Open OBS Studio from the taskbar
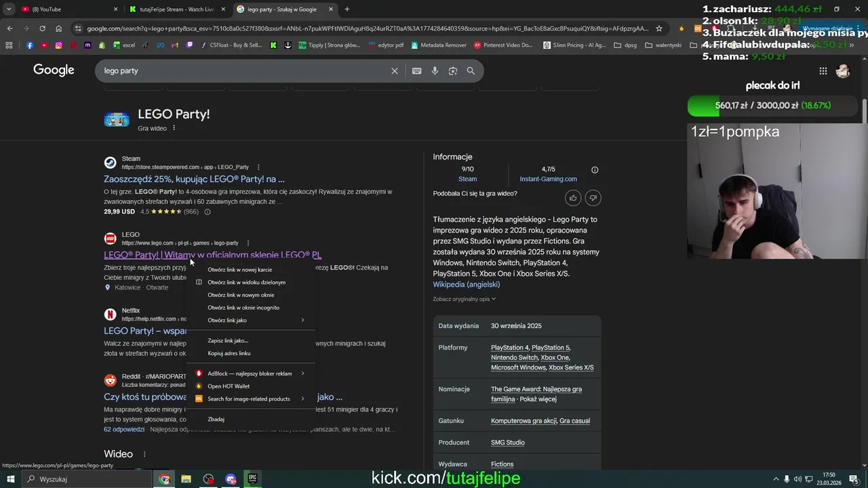 point(208,479)
